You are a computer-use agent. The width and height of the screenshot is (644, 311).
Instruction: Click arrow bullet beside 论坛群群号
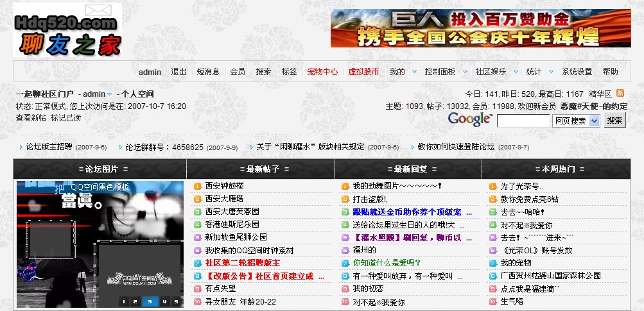point(121,147)
